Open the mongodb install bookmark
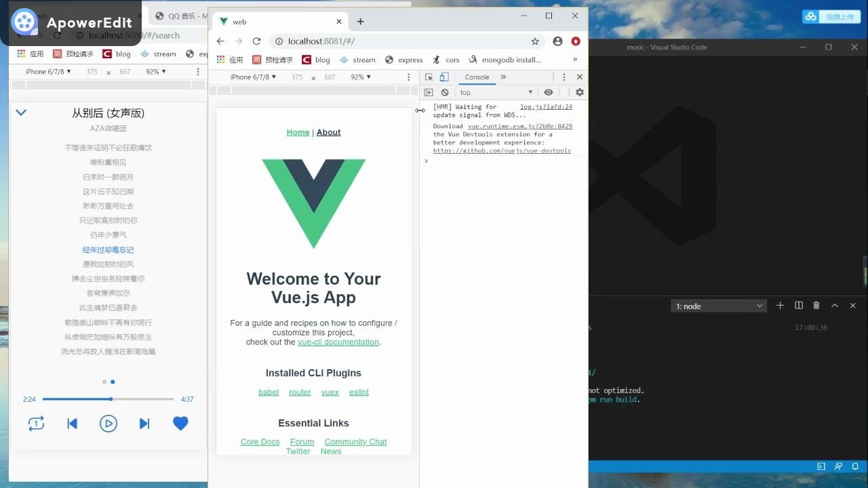 [x=505, y=60]
